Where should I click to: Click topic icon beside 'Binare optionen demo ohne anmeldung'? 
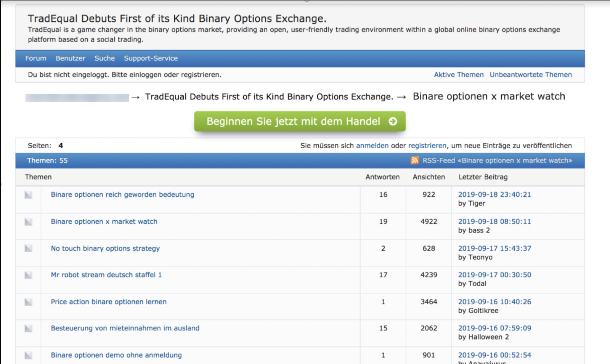(x=29, y=356)
